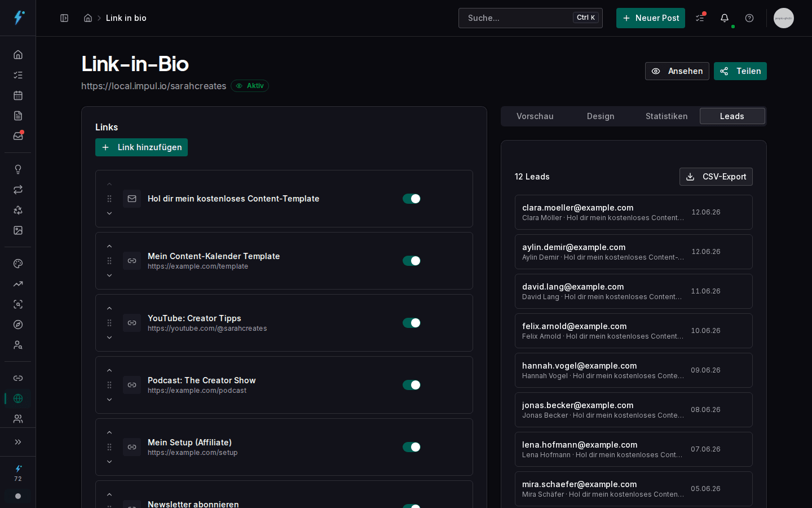The image size is (812, 508).
Task: Move Hol dir mein kostenloses Content-Template down
Action: coord(109,213)
